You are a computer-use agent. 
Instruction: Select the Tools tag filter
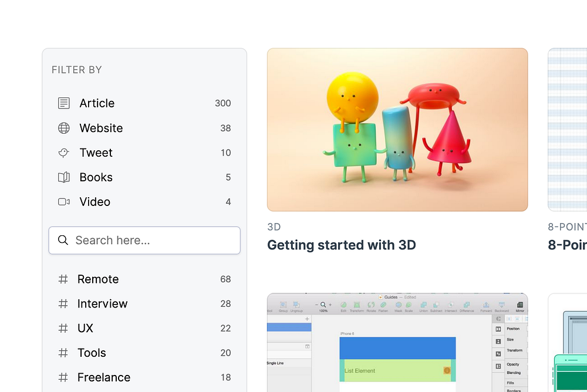pos(144,353)
